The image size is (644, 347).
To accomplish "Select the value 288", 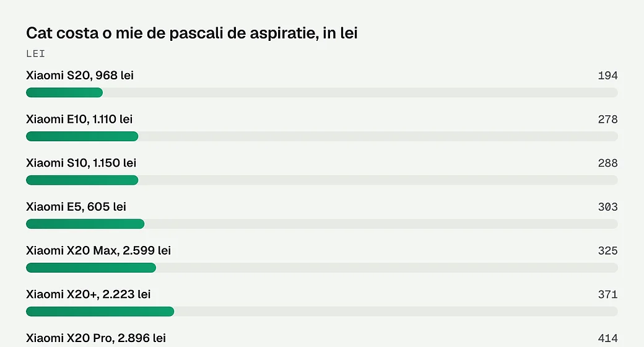I will click(608, 163).
